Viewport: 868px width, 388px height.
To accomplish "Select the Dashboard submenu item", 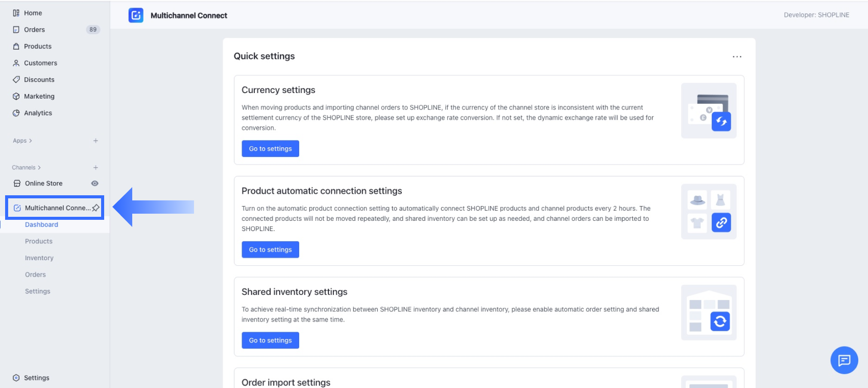I will (x=41, y=225).
